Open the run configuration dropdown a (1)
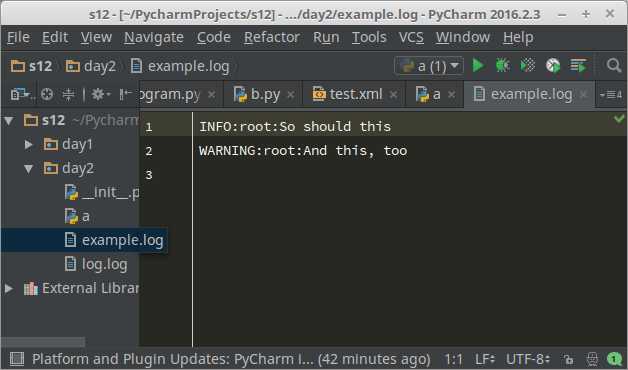This screenshot has height=370, width=628. click(x=429, y=66)
